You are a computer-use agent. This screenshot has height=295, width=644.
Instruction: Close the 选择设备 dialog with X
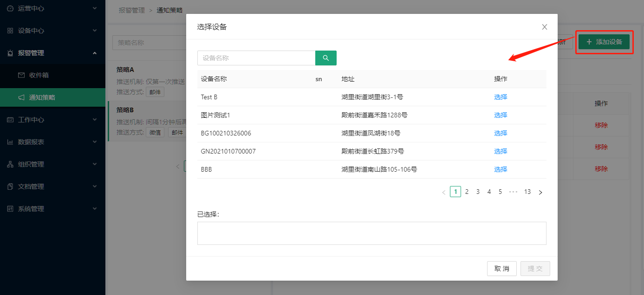coord(545,27)
